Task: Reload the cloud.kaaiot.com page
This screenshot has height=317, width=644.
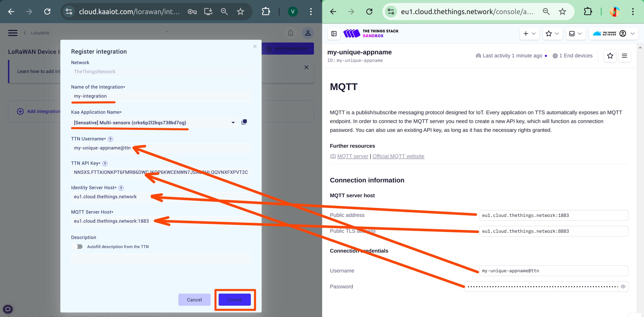Action: (x=47, y=12)
